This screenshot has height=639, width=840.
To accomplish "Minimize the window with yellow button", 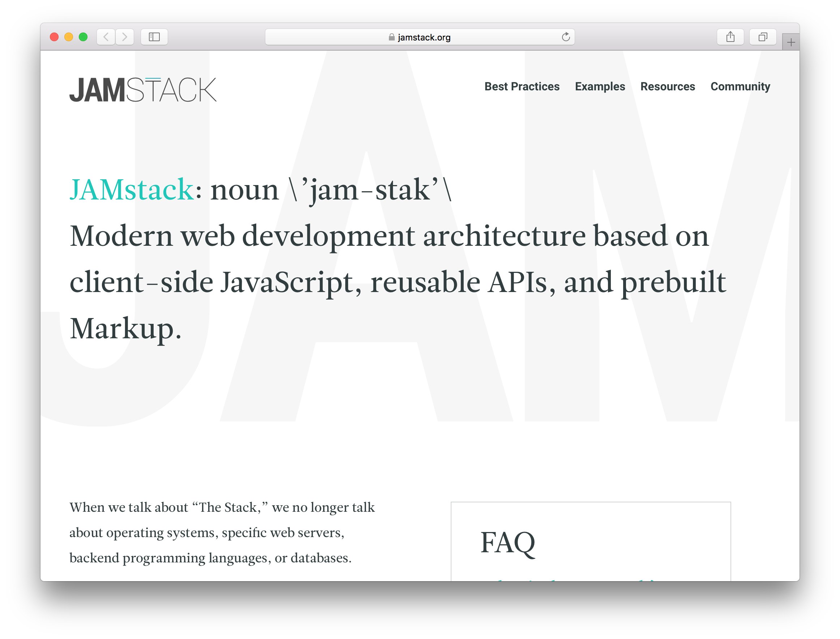I will click(x=69, y=37).
